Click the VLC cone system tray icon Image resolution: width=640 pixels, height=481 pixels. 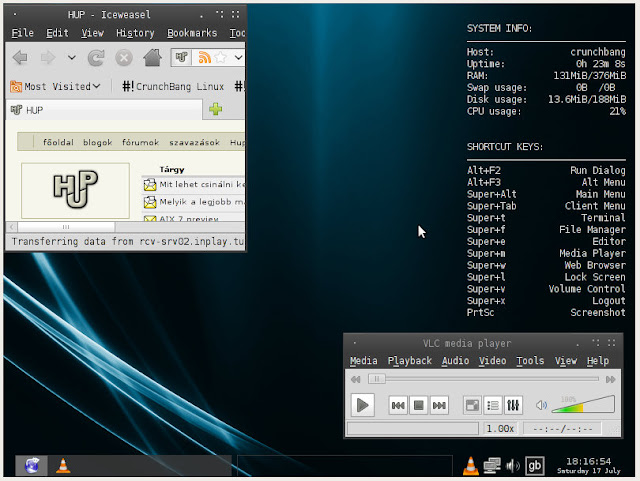471,465
